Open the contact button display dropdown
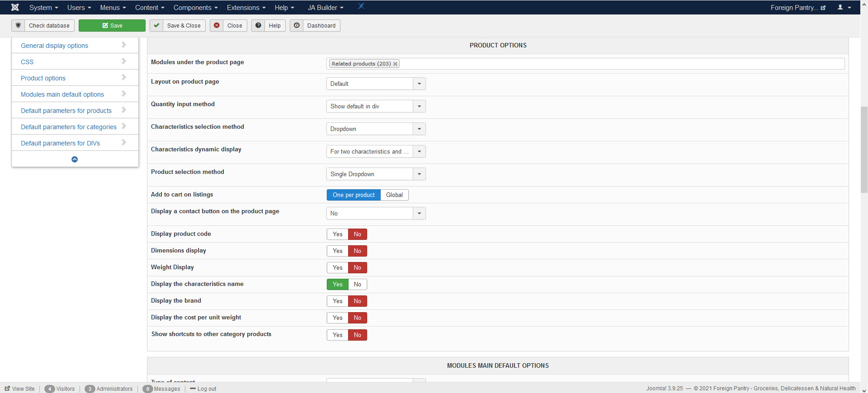Viewport: 868px width, 393px height. [376, 213]
